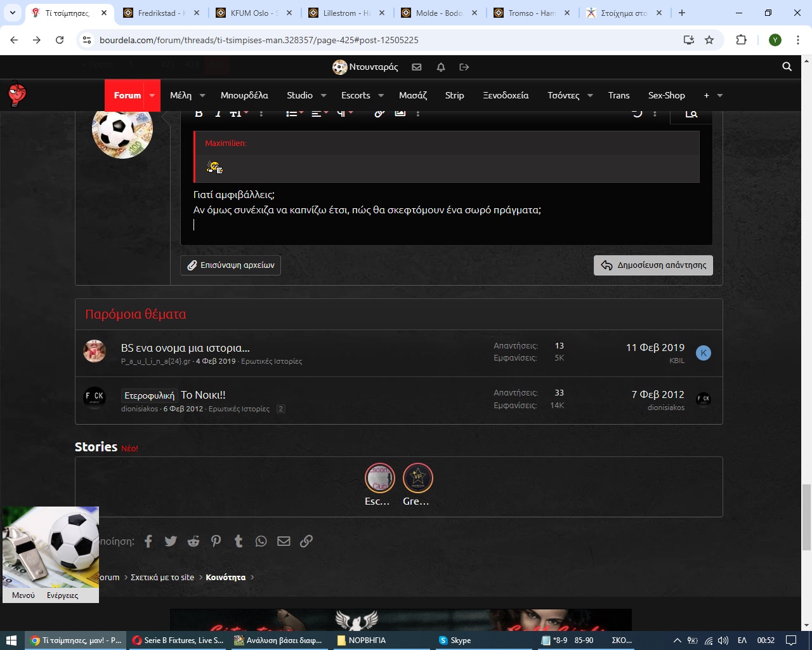The image size is (812, 650).
Task: Click Επισύναψη αρχείων button
Action: coord(231,265)
